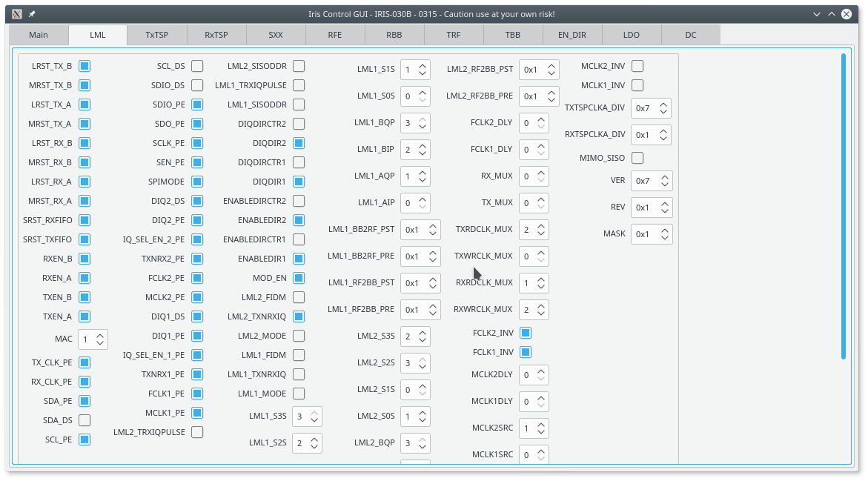Uncheck the FCLK2_PE checkbox
This screenshot has width=868, height=481.
pos(197,278)
